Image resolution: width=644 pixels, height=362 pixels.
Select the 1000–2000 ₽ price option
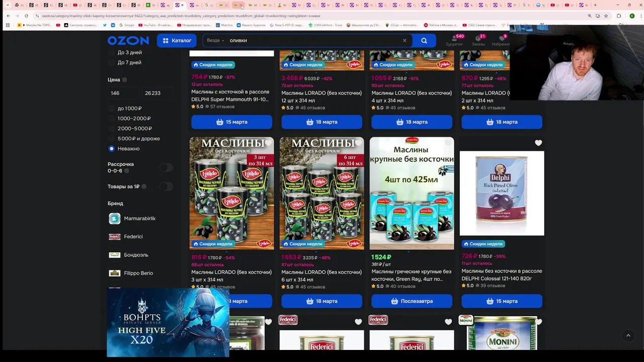click(130, 118)
